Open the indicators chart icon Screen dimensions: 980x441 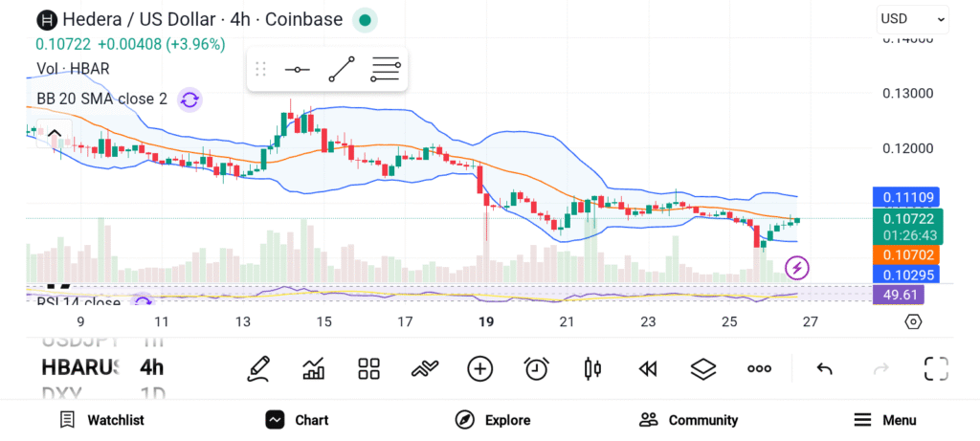click(313, 368)
